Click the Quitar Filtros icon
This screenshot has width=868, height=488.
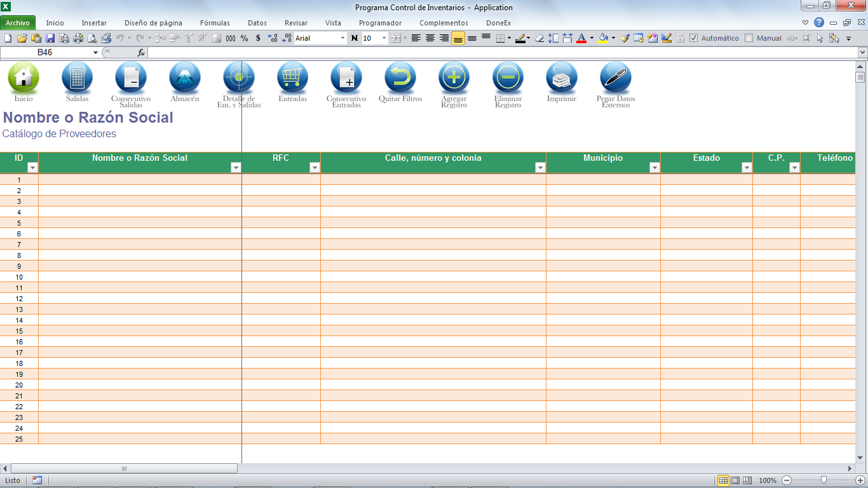pos(400,78)
